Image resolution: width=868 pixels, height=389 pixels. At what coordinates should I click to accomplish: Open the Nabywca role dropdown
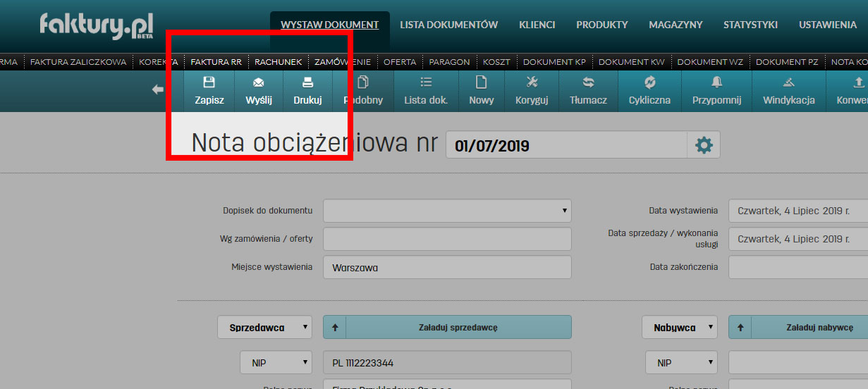680,327
